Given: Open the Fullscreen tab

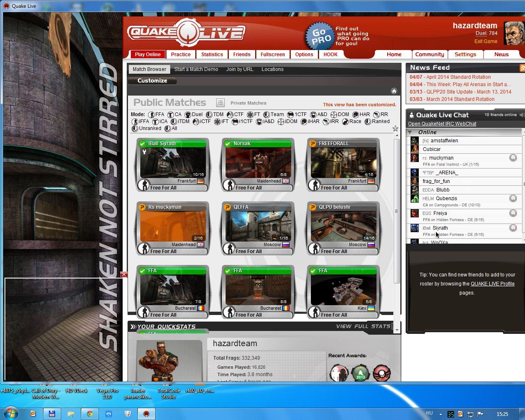Looking at the screenshot, I should pos(272,55).
